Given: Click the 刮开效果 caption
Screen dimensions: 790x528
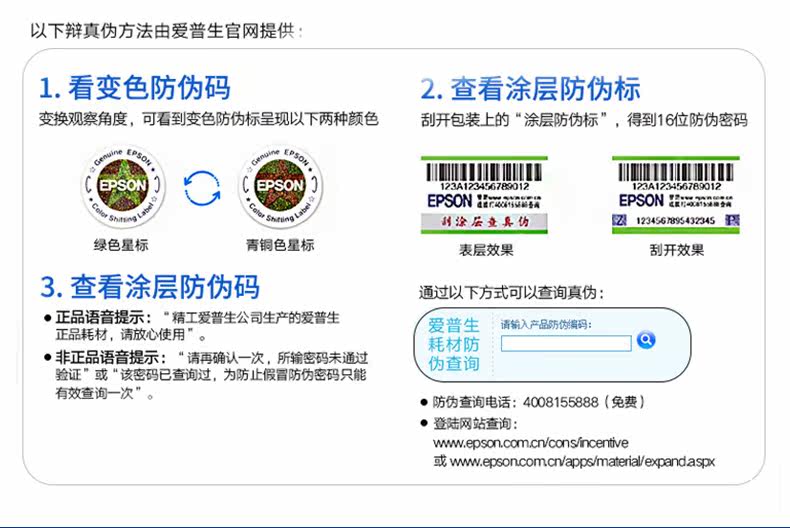Looking at the screenshot, I should [x=677, y=250].
